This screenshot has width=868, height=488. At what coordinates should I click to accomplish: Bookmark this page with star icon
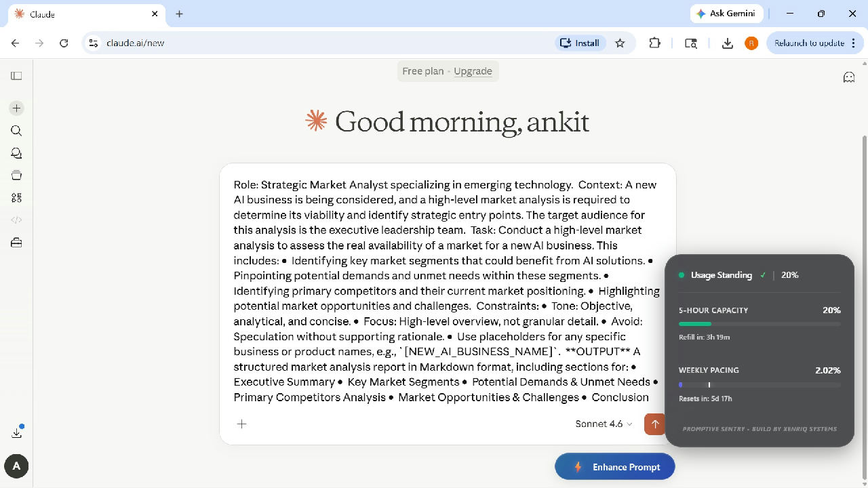(620, 43)
